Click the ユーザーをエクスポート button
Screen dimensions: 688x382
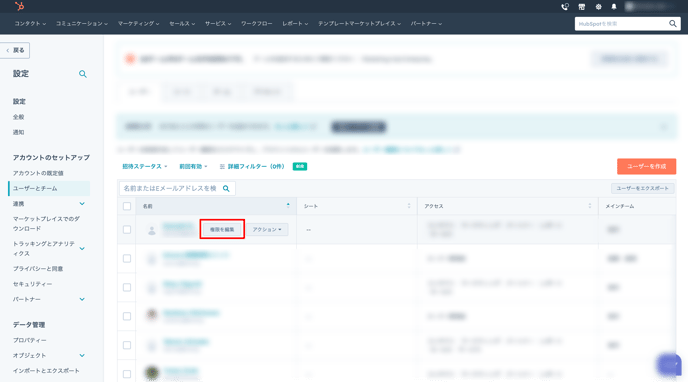(x=642, y=188)
